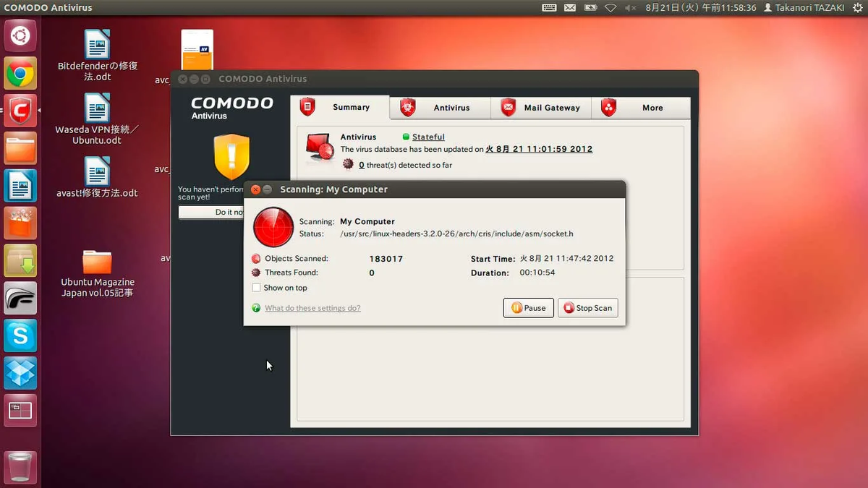The width and height of the screenshot is (868, 488).
Task: Launch Google Chrome from the dock
Action: click(x=20, y=73)
